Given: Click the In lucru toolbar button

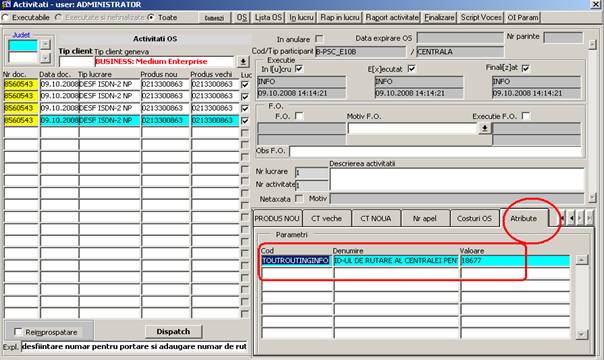Looking at the screenshot, I should [x=301, y=18].
